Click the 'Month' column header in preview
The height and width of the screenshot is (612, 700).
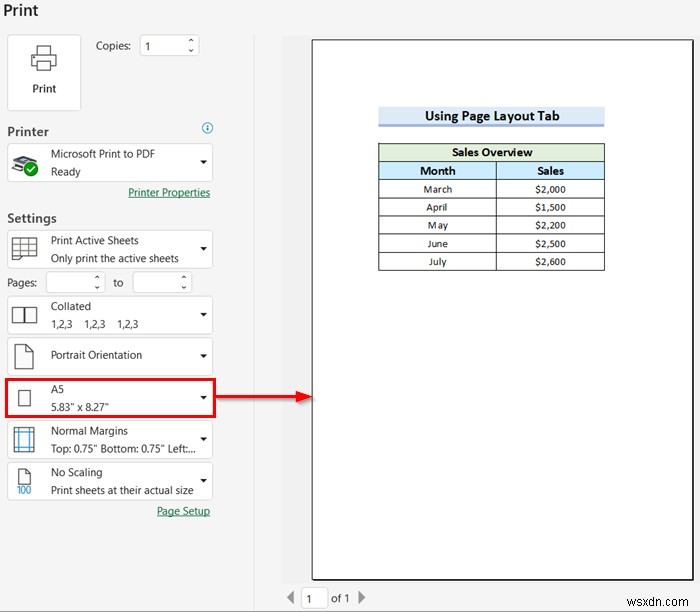point(438,171)
